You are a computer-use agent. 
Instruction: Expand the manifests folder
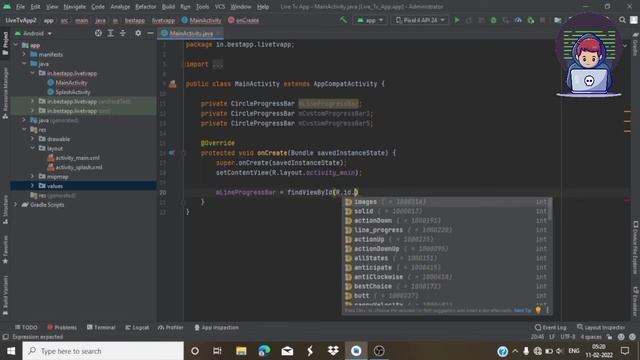pyautogui.click(x=24, y=54)
